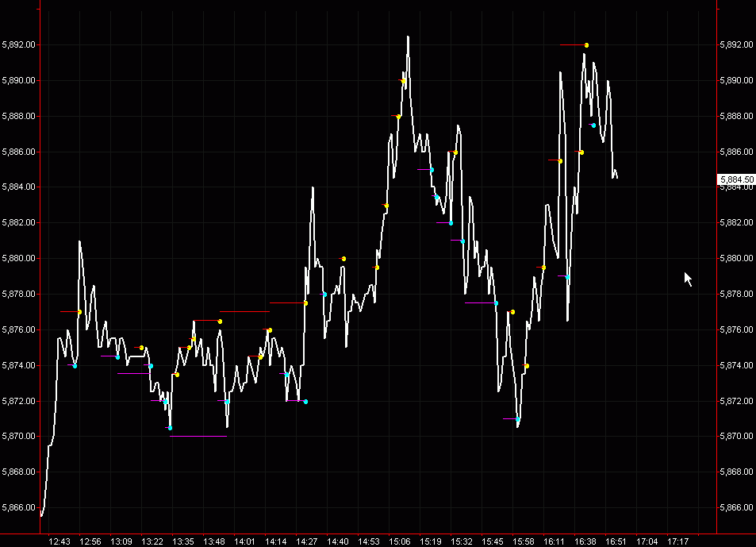The height and width of the screenshot is (547, 756).
Task: Click the 13:35 time label
Action: [x=182, y=541]
